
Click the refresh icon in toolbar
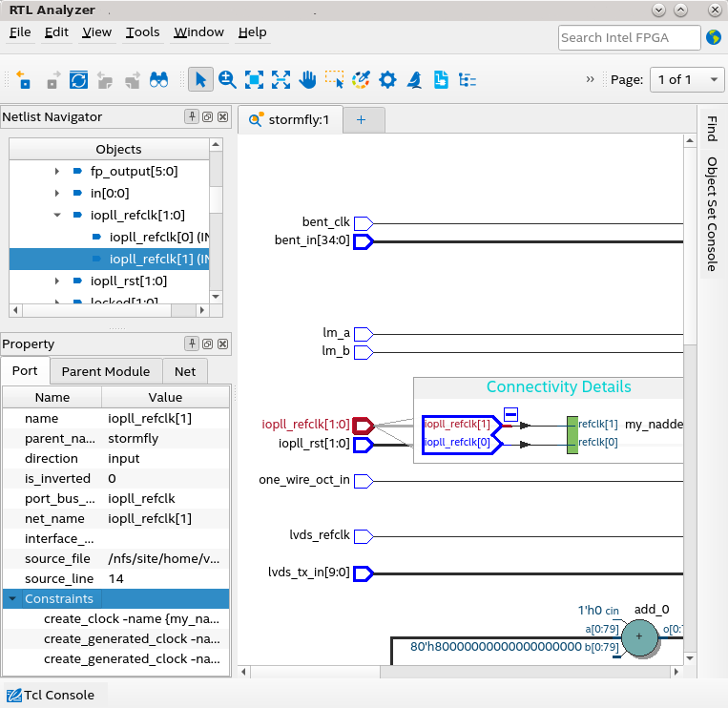(x=78, y=80)
